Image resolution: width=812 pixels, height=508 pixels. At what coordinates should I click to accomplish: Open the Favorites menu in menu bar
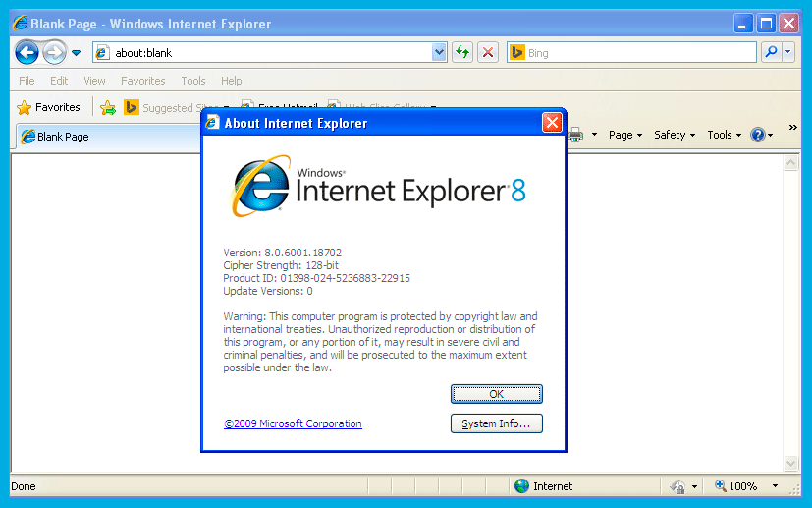pyautogui.click(x=143, y=81)
